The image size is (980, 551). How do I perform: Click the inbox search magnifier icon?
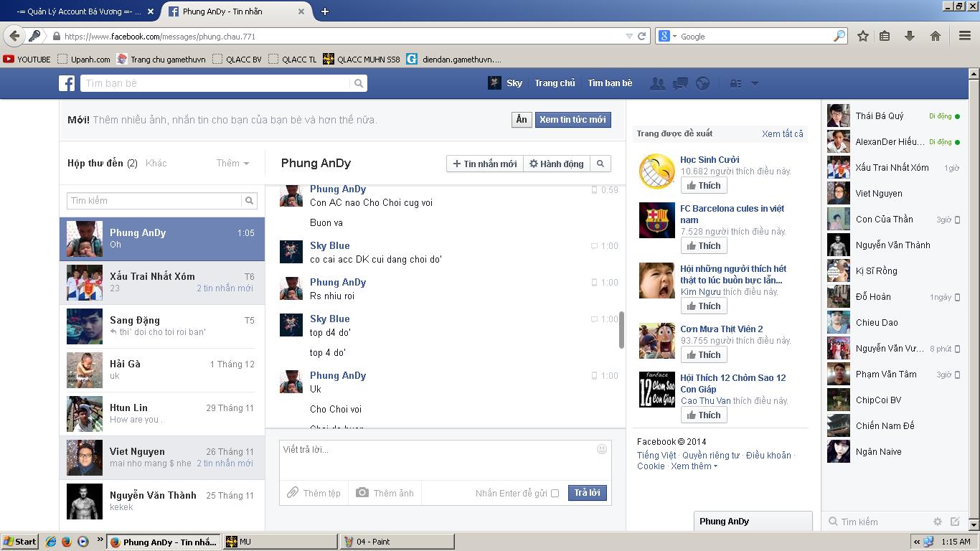coord(250,201)
